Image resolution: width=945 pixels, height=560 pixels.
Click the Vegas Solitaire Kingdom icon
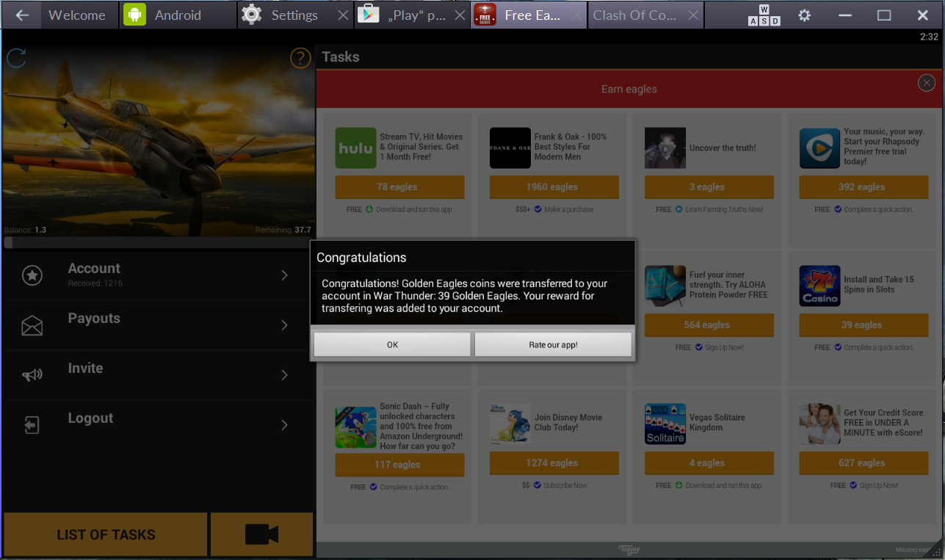coord(665,423)
